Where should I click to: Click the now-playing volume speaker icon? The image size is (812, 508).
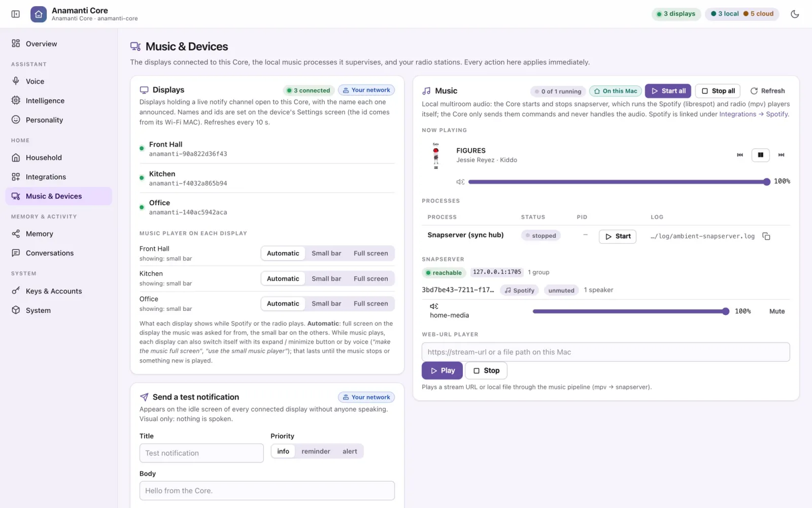tap(460, 182)
